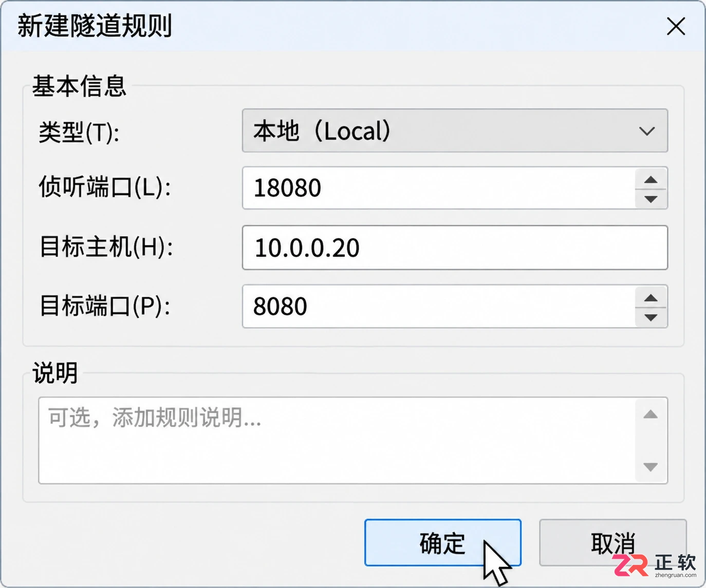Open the tunnel type dropdown showing Local
Image resolution: width=706 pixels, height=588 pixels.
tap(455, 130)
